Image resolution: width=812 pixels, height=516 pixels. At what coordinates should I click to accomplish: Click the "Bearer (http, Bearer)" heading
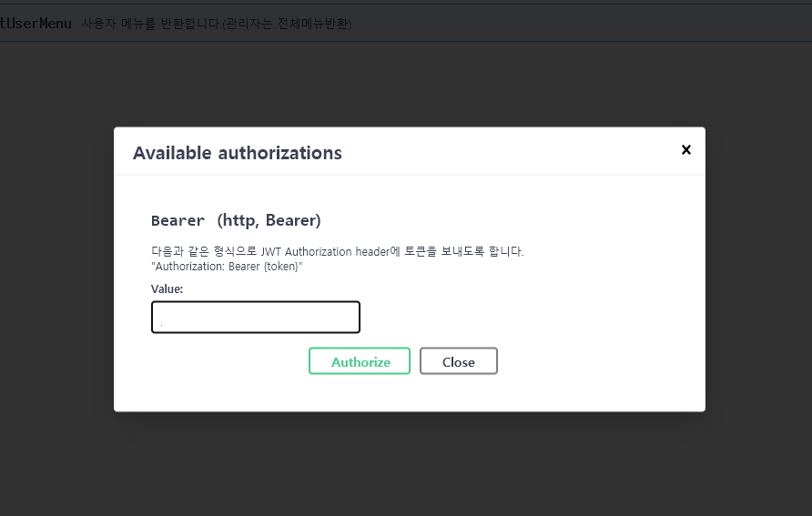236,220
